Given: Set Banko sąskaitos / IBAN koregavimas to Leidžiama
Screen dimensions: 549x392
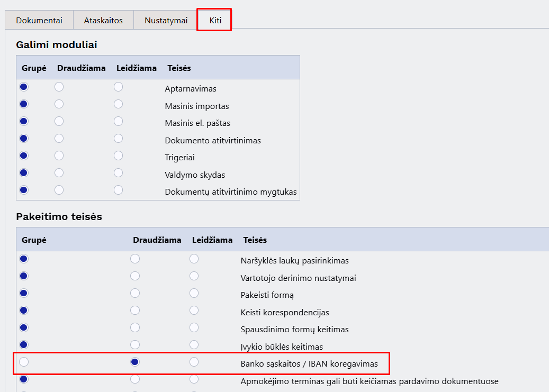Looking at the screenshot, I should 194,362.
